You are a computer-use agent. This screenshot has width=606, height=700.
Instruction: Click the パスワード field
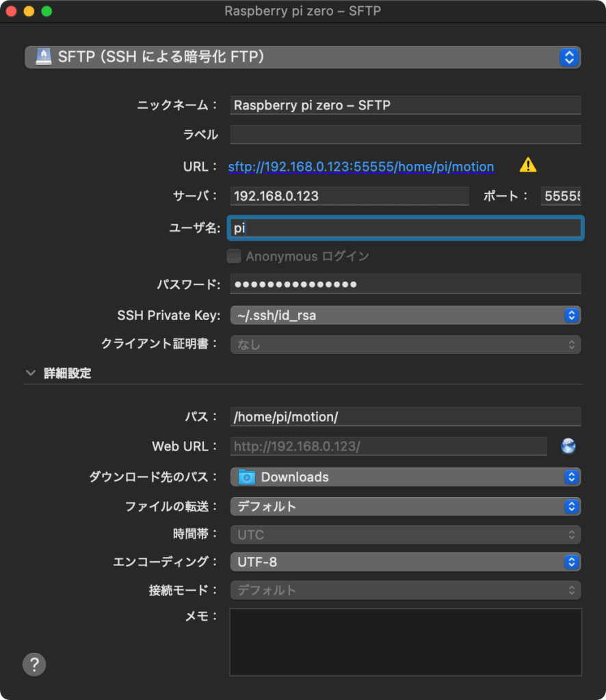405,284
